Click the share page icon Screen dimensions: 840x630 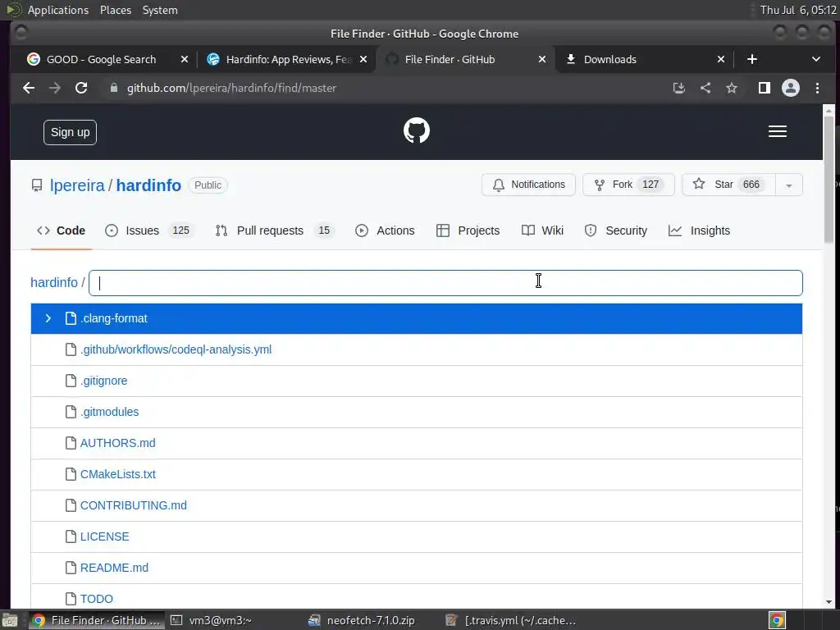[705, 88]
